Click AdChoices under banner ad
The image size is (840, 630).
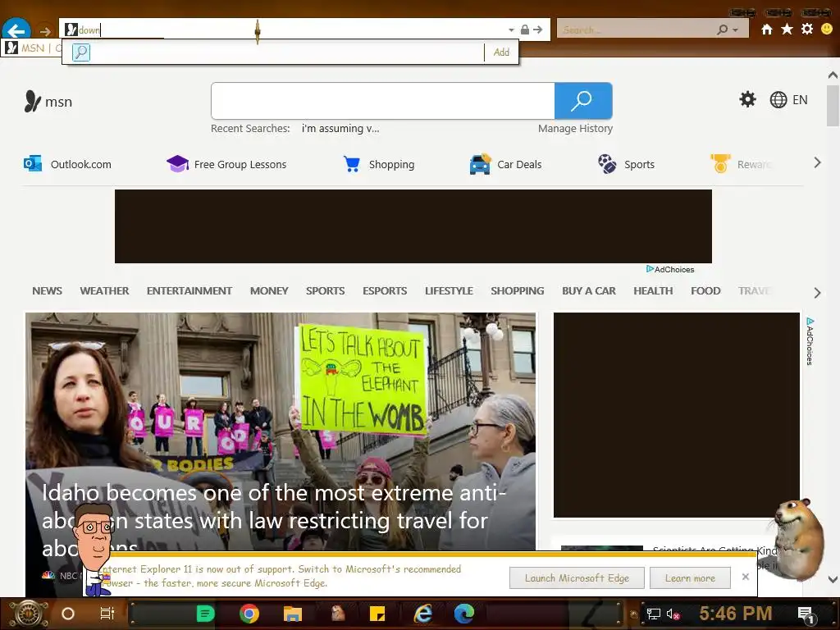(670, 269)
